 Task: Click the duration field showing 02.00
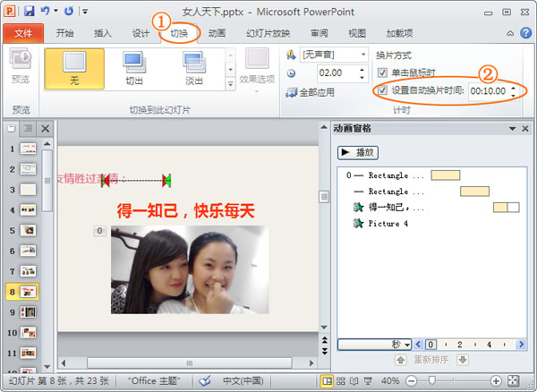click(337, 72)
